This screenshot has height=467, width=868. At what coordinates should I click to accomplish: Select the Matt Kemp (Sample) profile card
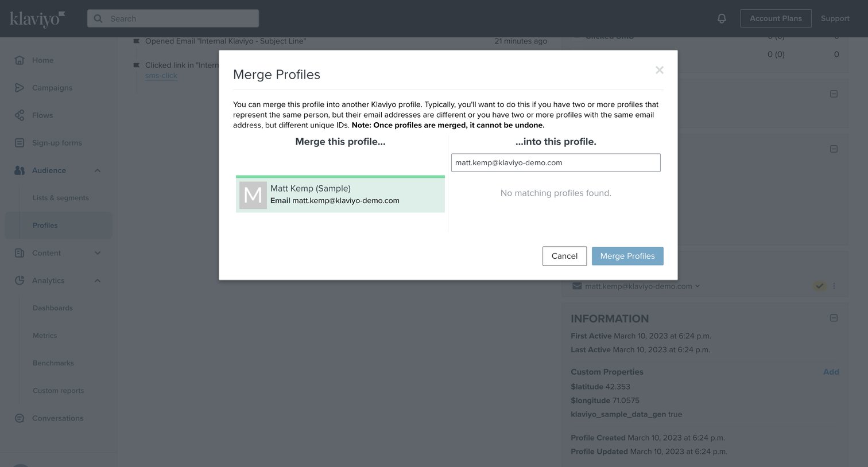[x=340, y=194]
